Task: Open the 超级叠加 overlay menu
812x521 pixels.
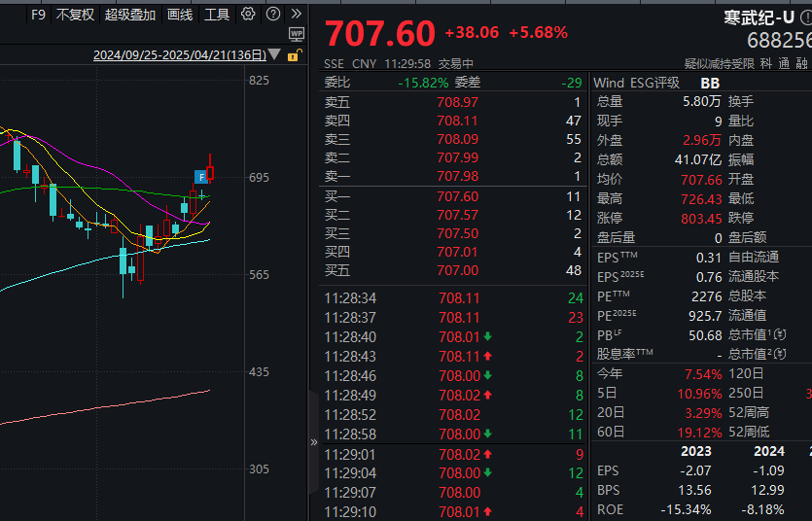Action: [130, 15]
